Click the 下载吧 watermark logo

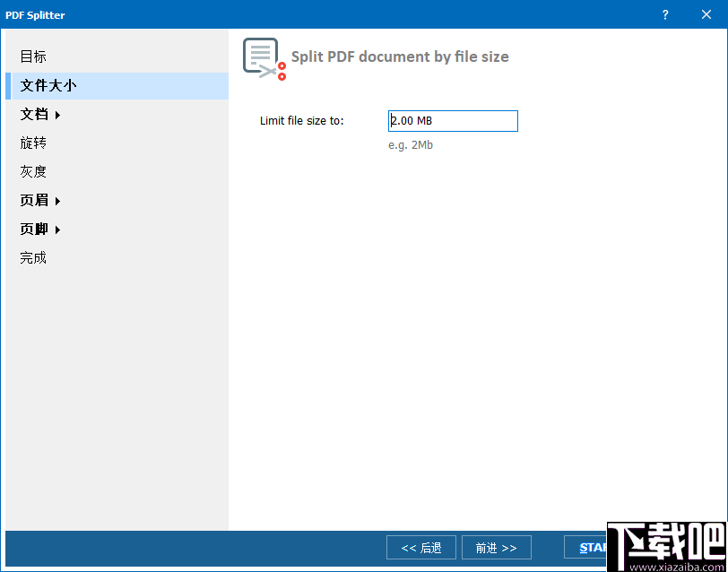pos(663,542)
